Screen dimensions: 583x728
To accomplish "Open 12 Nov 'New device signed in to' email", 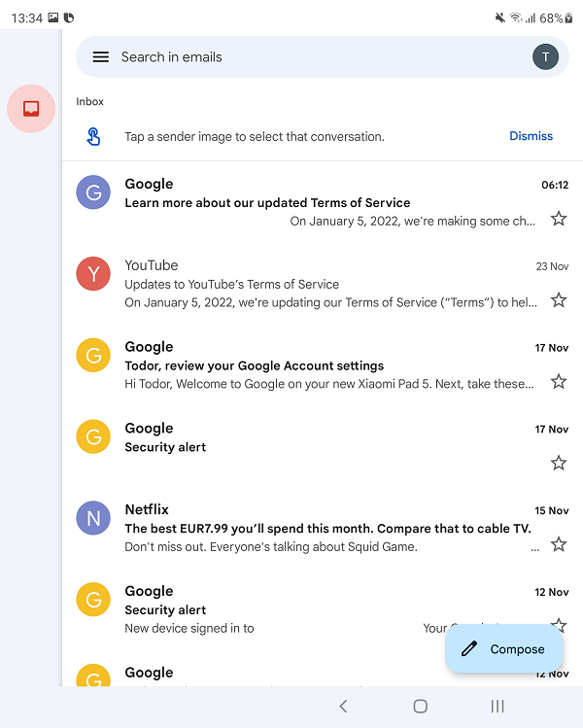I will [323, 609].
